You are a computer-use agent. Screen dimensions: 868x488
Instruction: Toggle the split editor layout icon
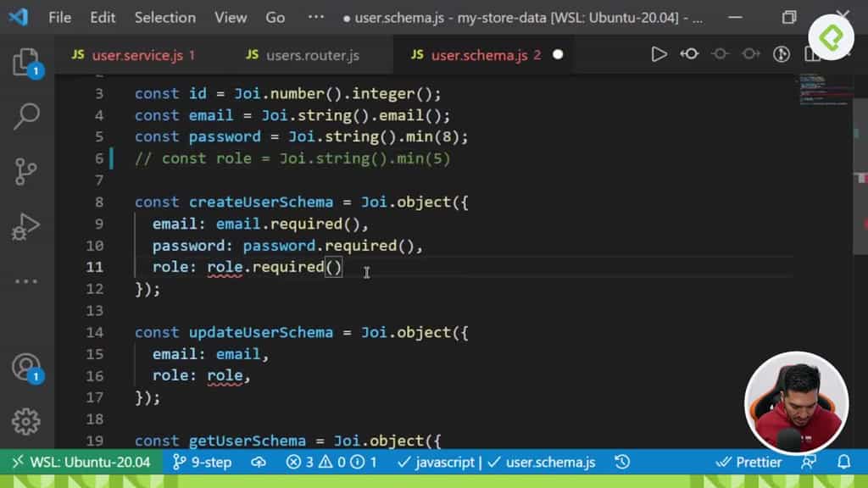[x=811, y=53]
